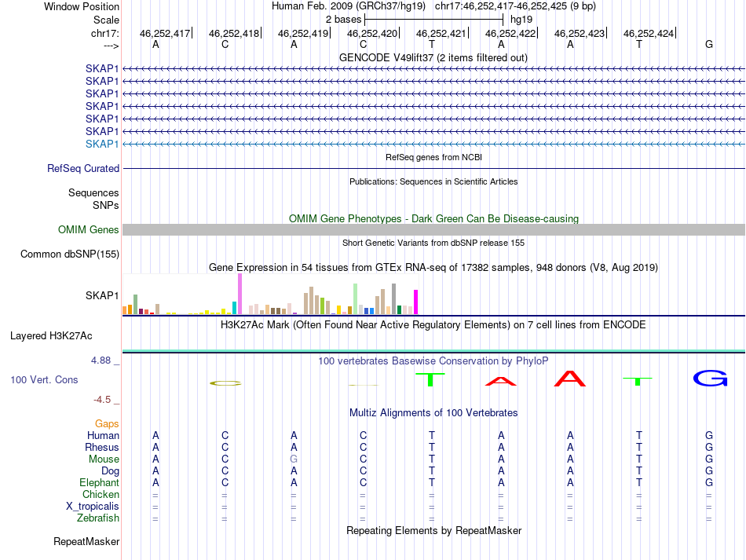Click the GTEx Gene Expression track title
Screen dimensions: 746x560
433,267
